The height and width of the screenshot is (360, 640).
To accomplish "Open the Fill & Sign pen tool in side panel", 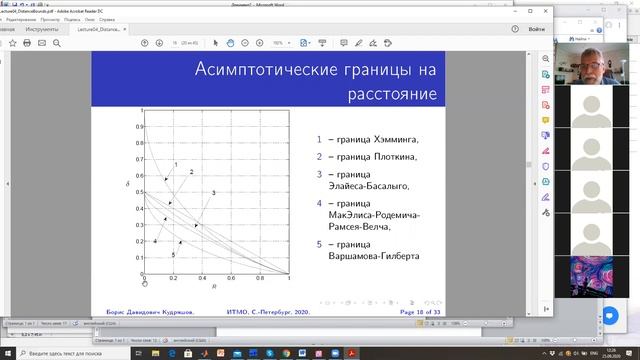I will pyautogui.click(x=546, y=197).
